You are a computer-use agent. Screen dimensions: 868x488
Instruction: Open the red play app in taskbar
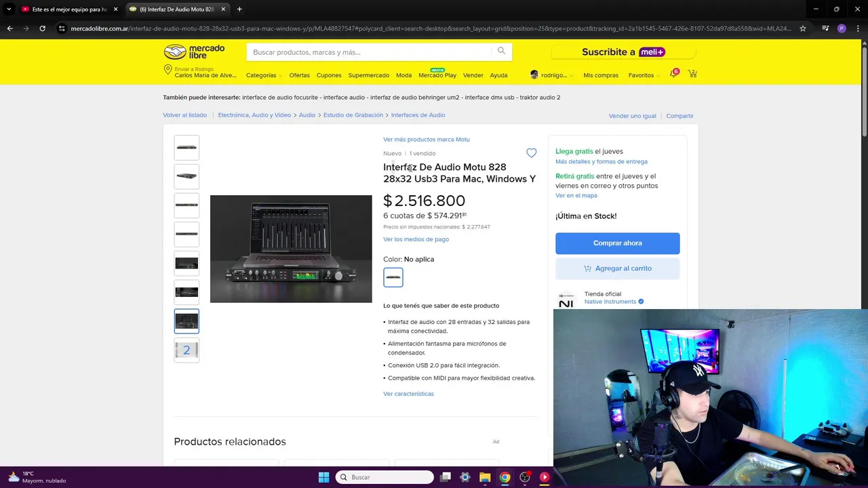(x=545, y=477)
